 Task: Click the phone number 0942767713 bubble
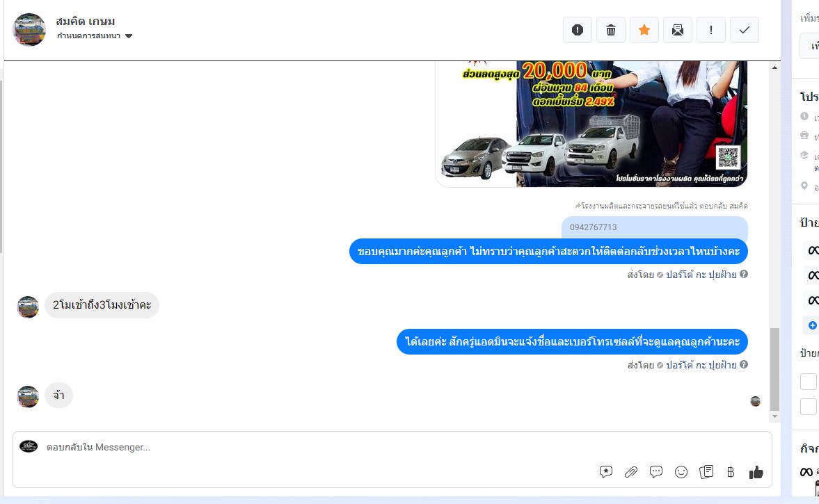point(655,227)
